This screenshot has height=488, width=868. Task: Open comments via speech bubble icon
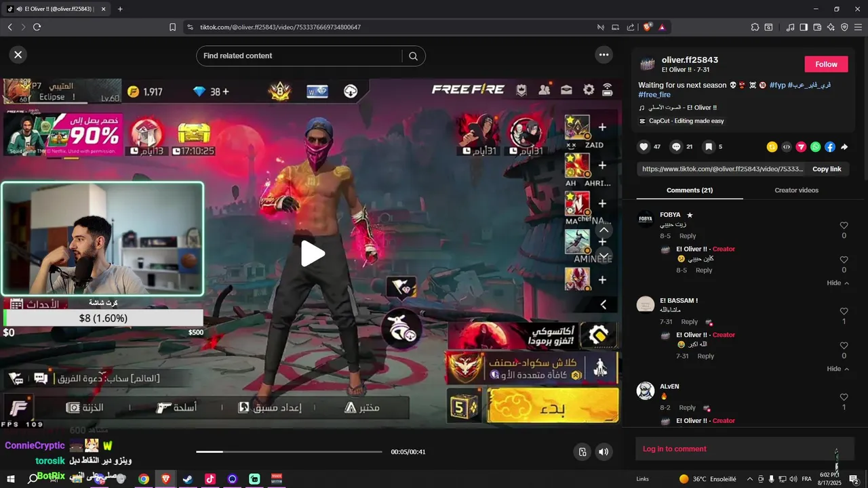click(x=676, y=146)
